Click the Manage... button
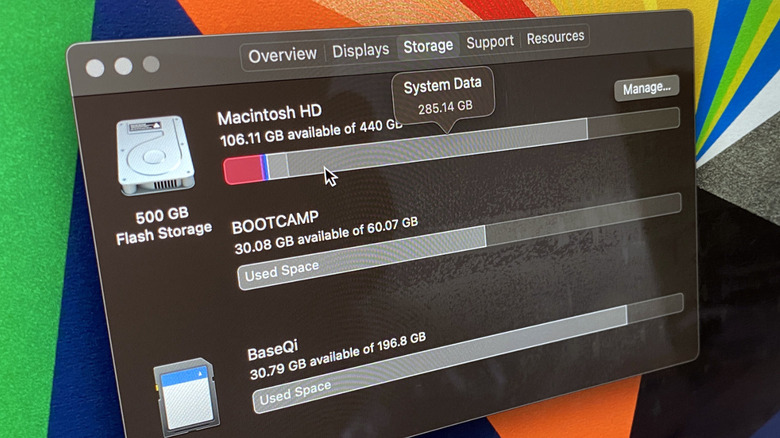The height and width of the screenshot is (438, 780). point(647,89)
